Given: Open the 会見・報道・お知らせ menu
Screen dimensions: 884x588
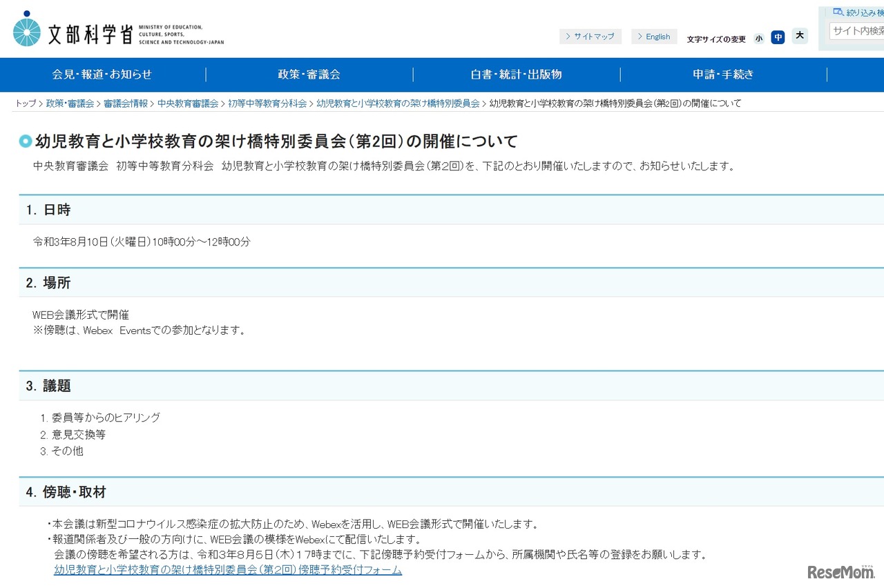Looking at the screenshot, I should click(102, 75).
